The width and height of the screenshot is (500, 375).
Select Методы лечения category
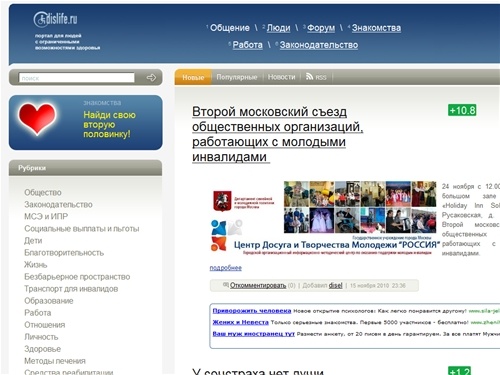coord(55,361)
